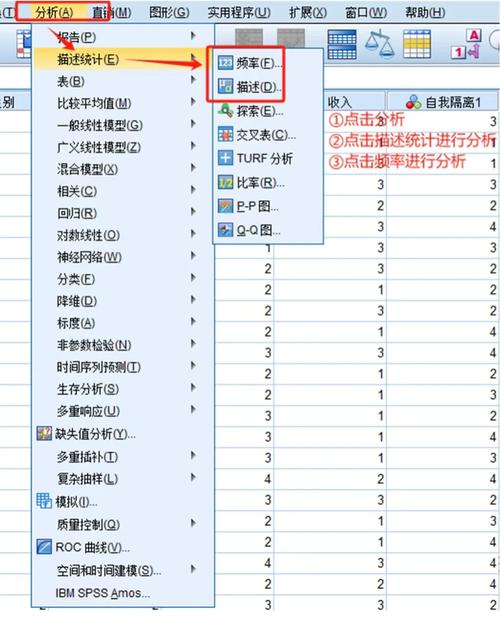Select 标度(A) menu item

point(123,323)
